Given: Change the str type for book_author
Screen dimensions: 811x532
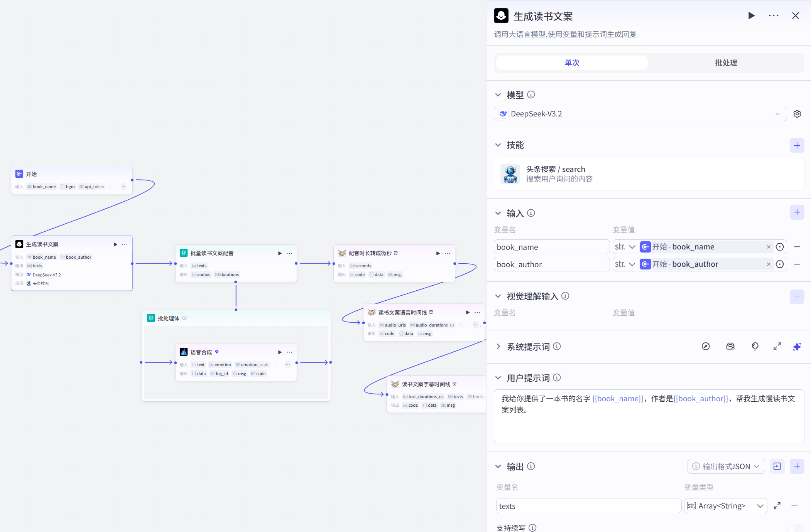Looking at the screenshot, I should coord(625,264).
